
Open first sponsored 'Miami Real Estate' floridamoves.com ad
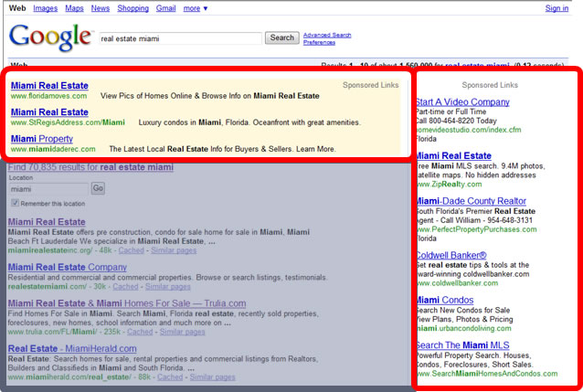49,86
